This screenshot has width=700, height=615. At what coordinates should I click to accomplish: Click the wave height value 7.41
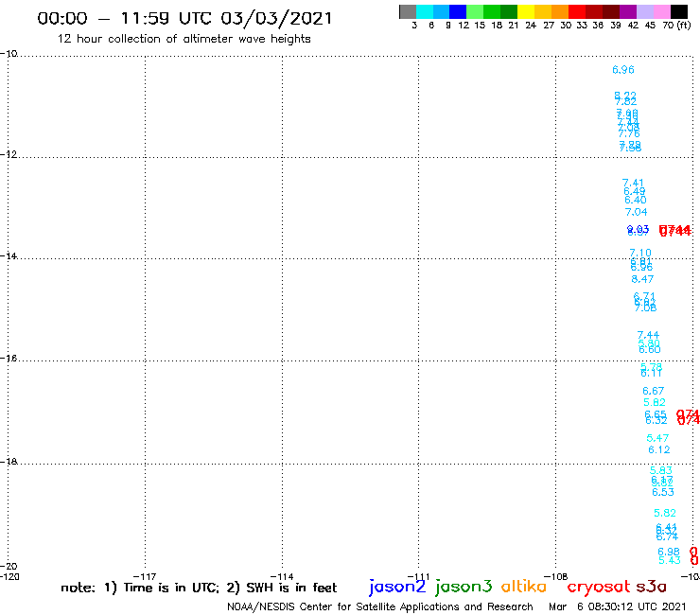(633, 183)
